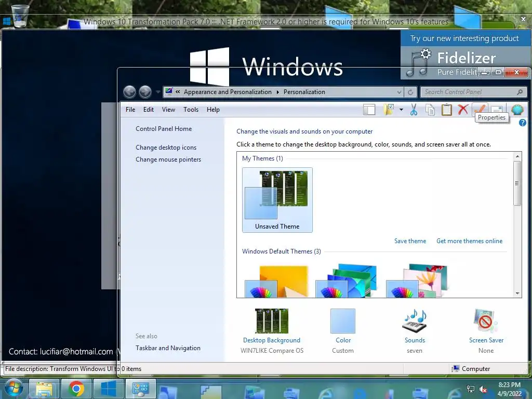This screenshot has height=399, width=532.
Task: Click the Cut scissors icon
Action: [x=414, y=110]
